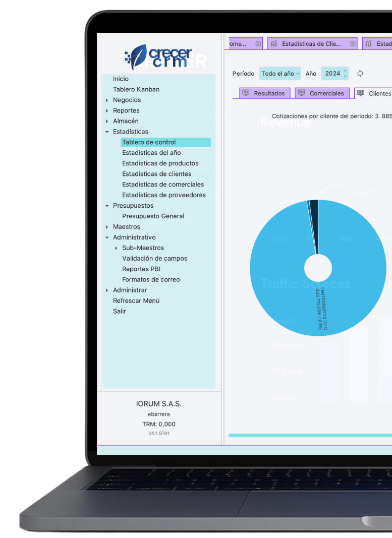The width and height of the screenshot is (392, 538).
Task: Open the Tablero Kanban menu entry
Action: click(136, 89)
